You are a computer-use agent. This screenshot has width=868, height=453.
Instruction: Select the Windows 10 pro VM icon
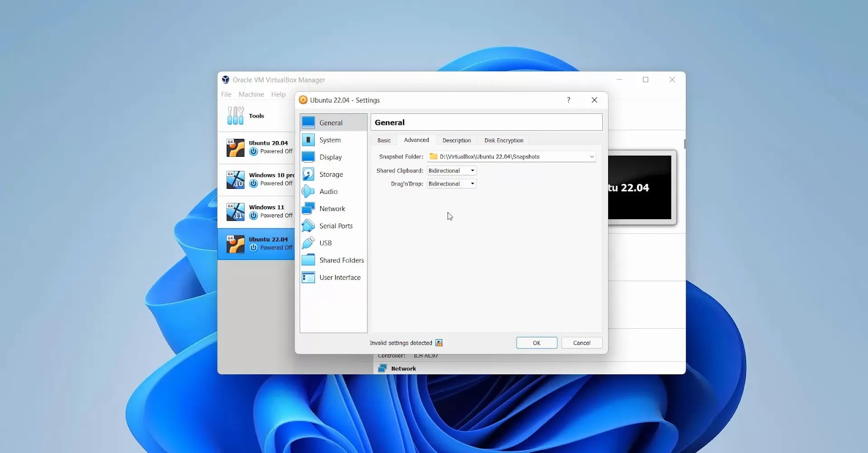pos(235,180)
